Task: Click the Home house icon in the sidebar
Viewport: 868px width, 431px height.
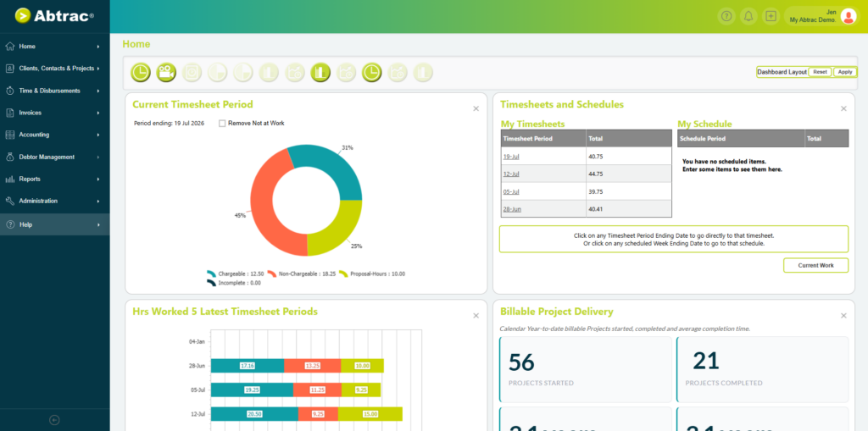Action: tap(10, 47)
